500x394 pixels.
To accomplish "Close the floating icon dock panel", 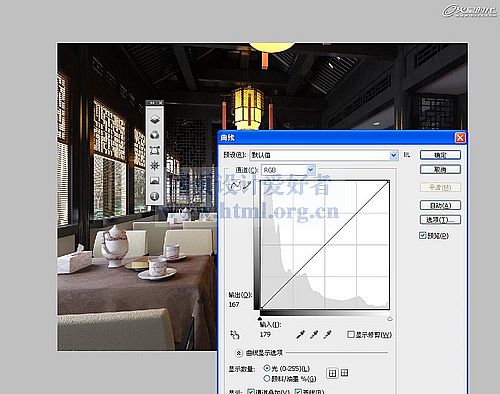I will pyautogui.click(x=160, y=103).
